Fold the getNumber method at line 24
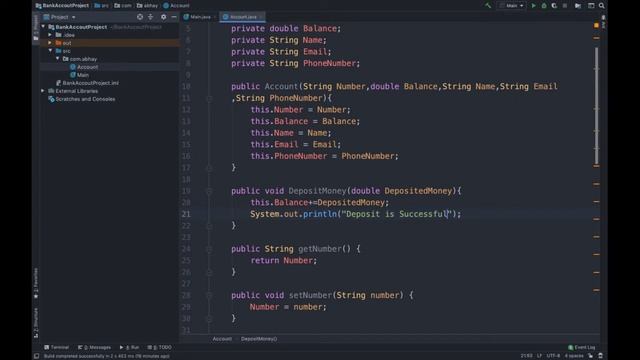This screenshot has width=640, height=360. 209,249
